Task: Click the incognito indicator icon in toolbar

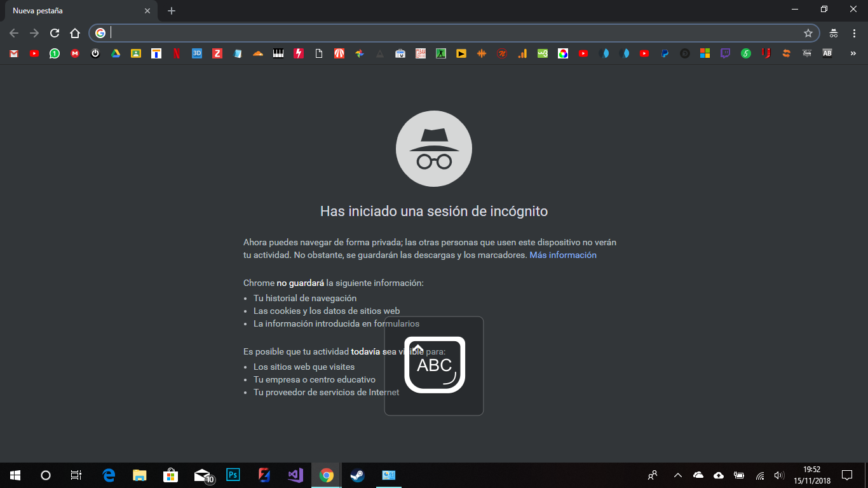Action: (834, 33)
